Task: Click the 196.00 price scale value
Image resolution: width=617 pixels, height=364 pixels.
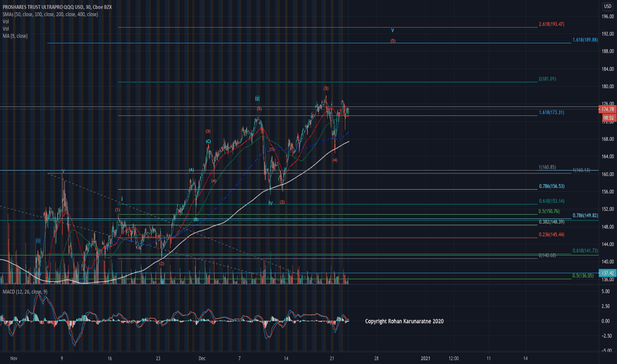Action: [608, 17]
